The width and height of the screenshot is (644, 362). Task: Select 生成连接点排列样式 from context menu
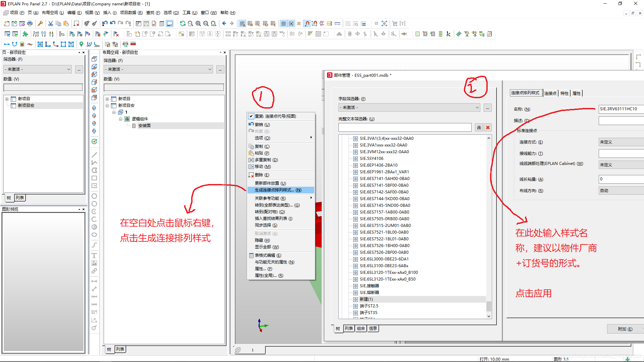point(278,190)
